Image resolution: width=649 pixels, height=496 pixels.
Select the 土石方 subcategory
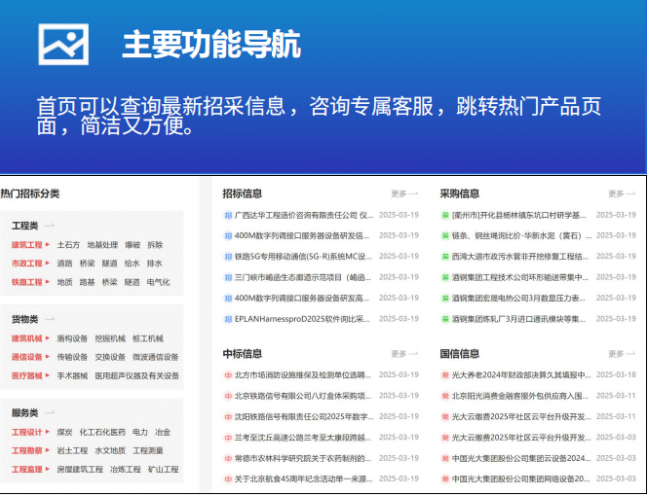point(68,245)
